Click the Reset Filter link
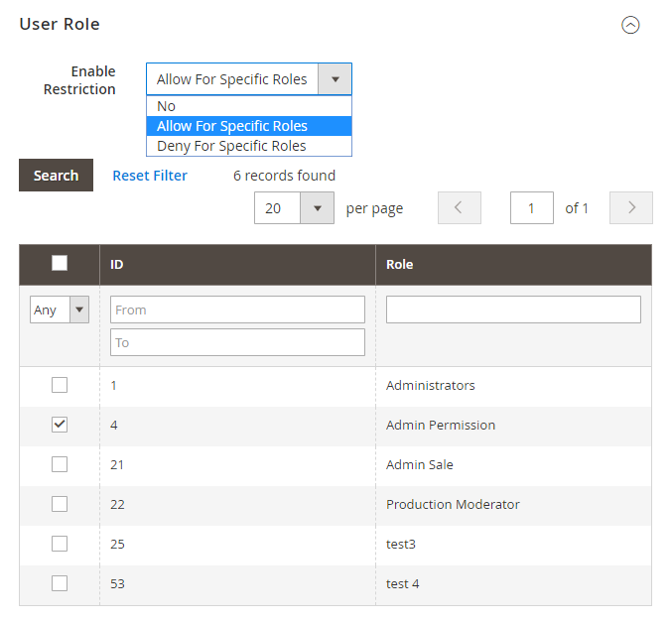Image resolution: width=672 pixels, height=621 pixels. [150, 176]
